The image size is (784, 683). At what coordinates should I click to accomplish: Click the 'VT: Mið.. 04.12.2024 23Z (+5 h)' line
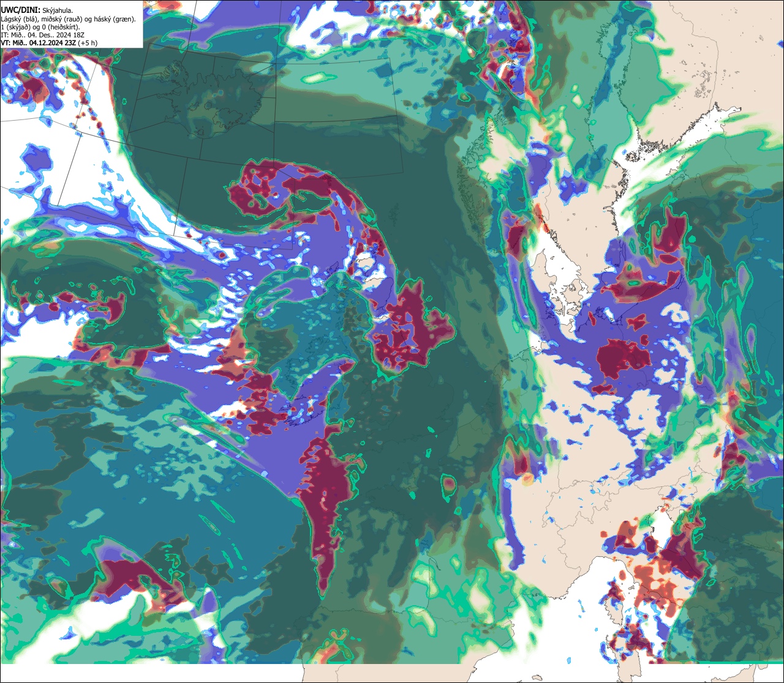pos(49,43)
